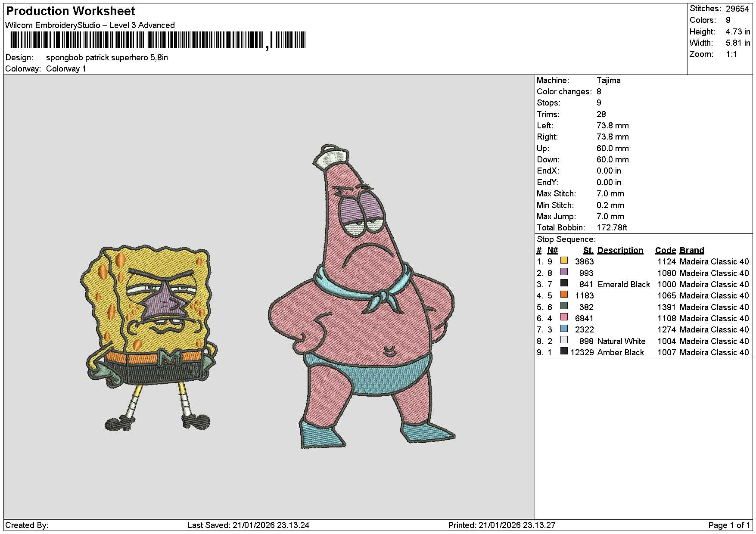Select the "Colorway 1" value
This screenshot has width=756, height=534.
click(66, 69)
